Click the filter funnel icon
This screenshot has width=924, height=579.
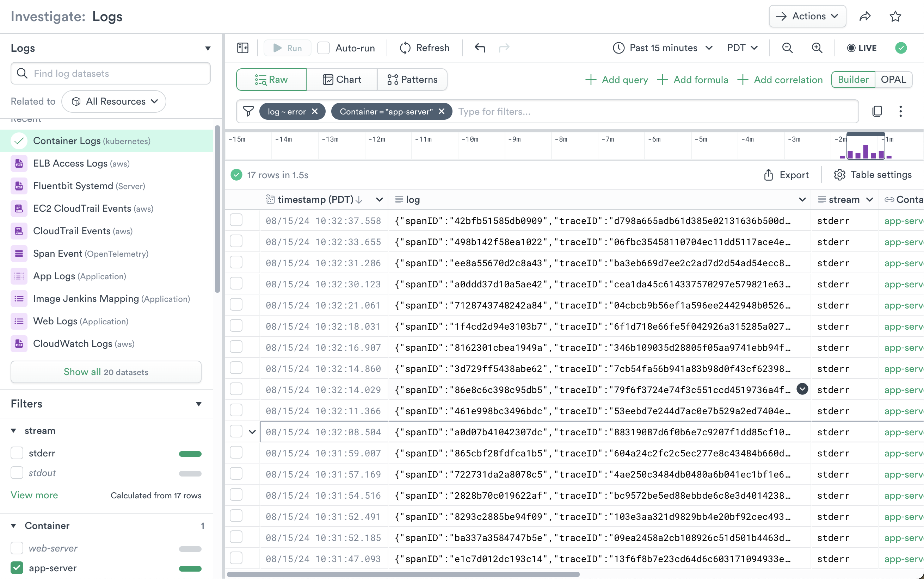click(248, 111)
